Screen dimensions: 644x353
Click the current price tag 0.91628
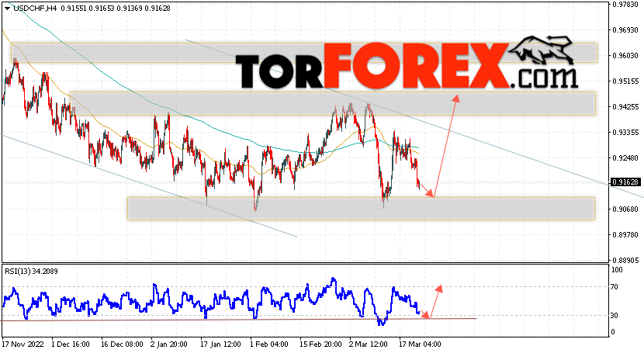[626, 182]
